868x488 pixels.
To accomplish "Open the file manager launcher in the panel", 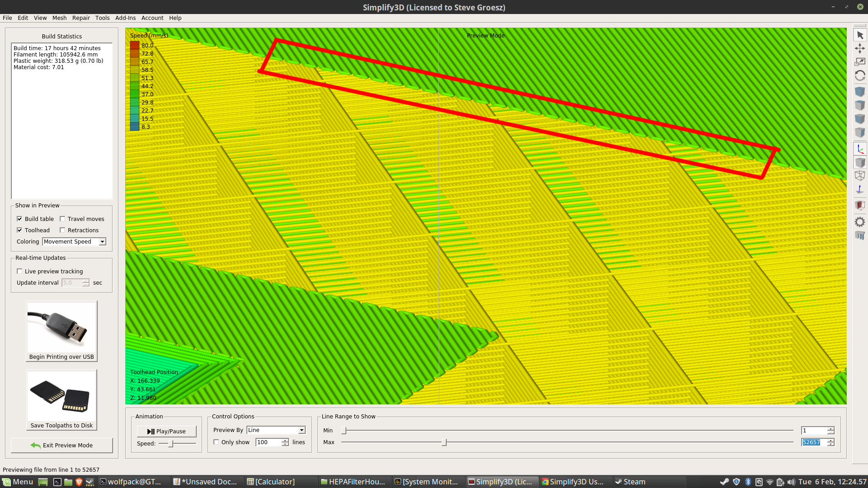I will (68, 482).
